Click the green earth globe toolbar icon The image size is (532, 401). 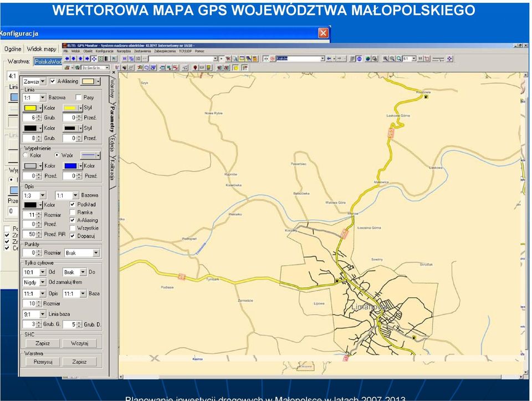coord(368,58)
